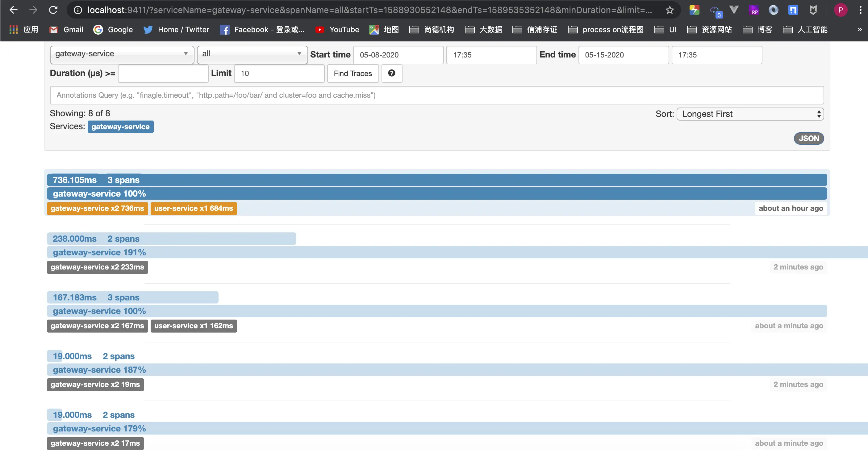
Task: Open Home / Twitter bookmark
Action: click(176, 30)
